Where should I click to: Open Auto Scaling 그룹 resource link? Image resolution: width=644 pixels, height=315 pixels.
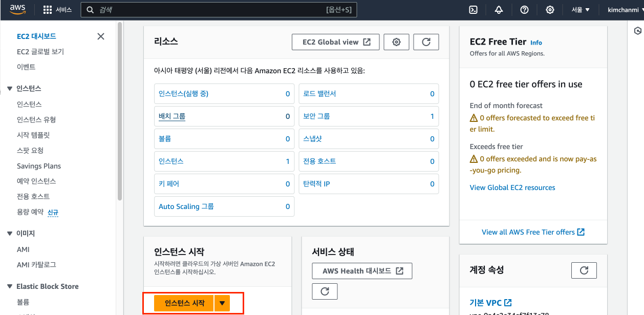(186, 206)
